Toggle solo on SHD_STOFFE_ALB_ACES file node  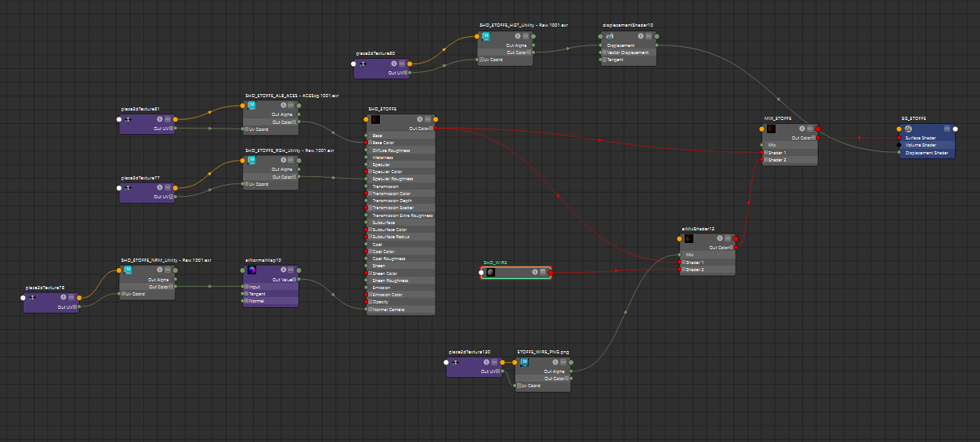click(283, 105)
